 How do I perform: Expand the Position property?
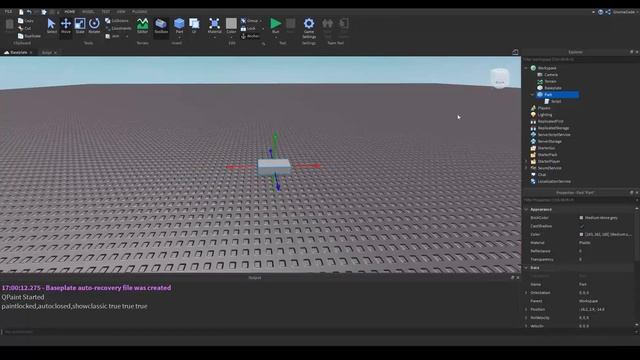pyautogui.click(x=526, y=309)
